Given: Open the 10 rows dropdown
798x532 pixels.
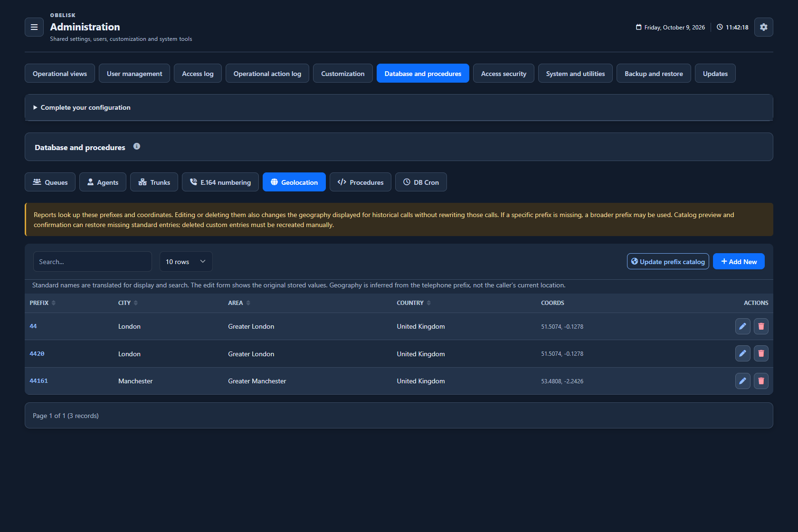Looking at the screenshot, I should (186, 262).
